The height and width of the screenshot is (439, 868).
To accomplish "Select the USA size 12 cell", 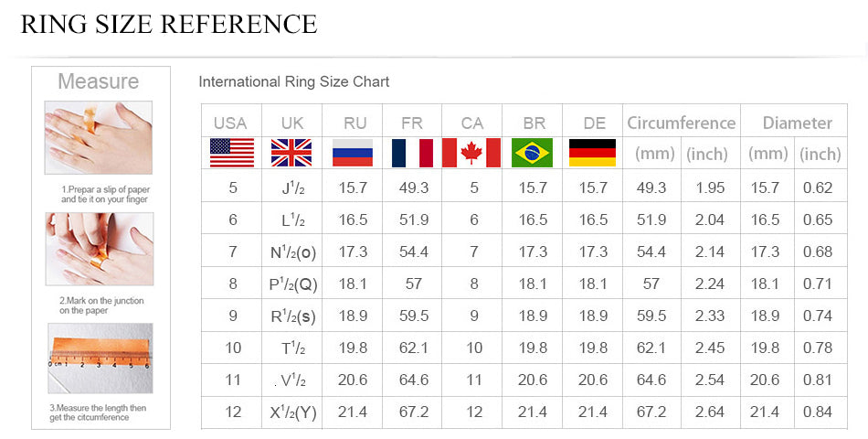I will (233, 412).
